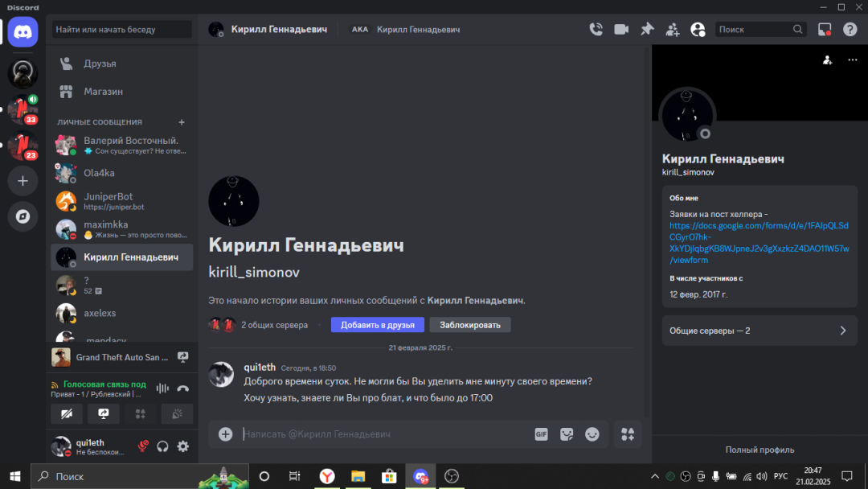Screen dimensions: 868x489
Task: Open user settings gear icon
Action: (x=183, y=446)
